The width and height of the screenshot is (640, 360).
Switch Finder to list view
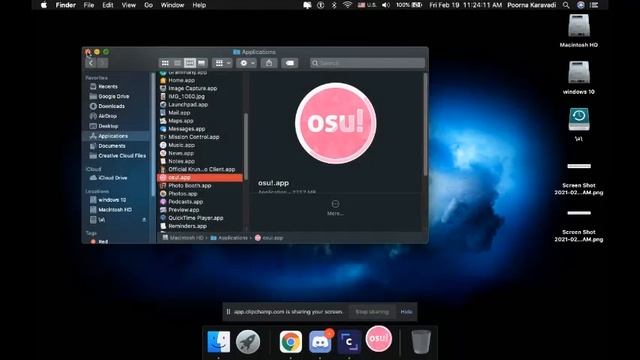[x=177, y=63]
